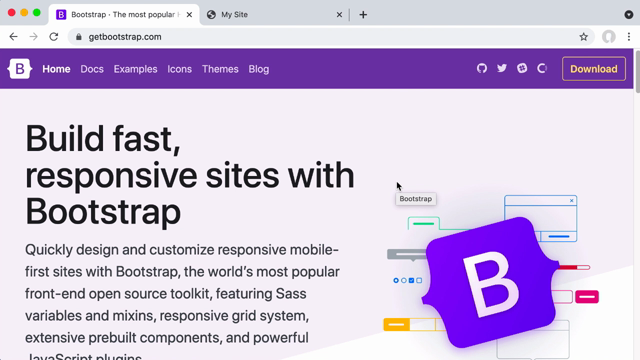Viewport: 640px width, 360px height.
Task: Open Examples in the navbar
Action: pos(136,69)
